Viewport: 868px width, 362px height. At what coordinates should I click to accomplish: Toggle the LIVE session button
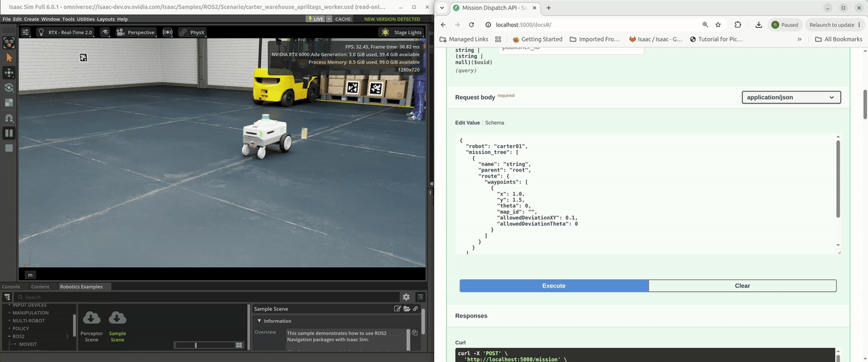pos(316,19)
